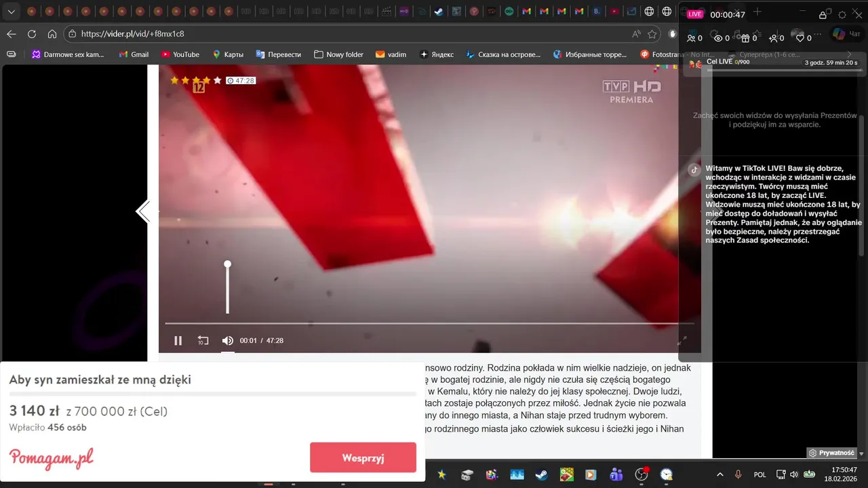Switch to the clapperboard film tab
868x488 pixels.
point(387,12)
